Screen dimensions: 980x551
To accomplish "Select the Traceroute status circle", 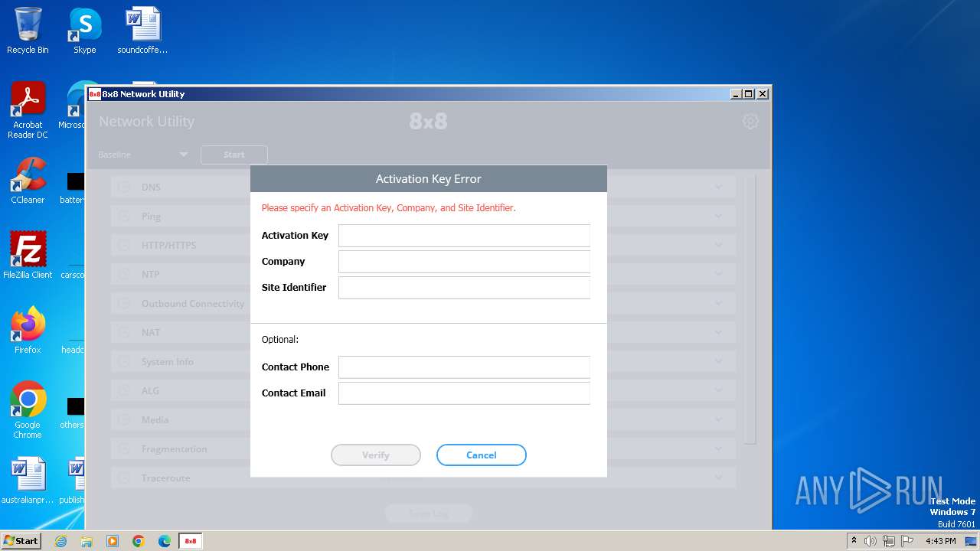I will [x=124, y=478].
